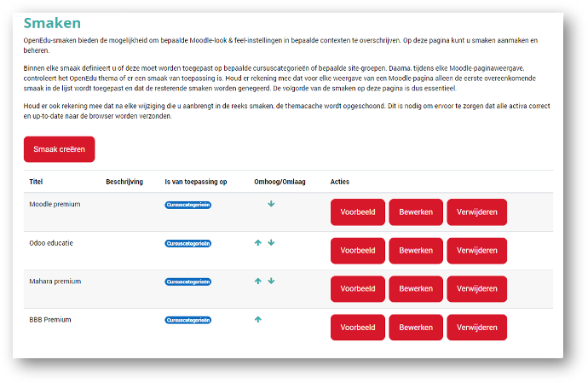This screenshot has height=383, width=588.
Task: Move Odoo educatie up with arrow
Action: click(258, 243)
